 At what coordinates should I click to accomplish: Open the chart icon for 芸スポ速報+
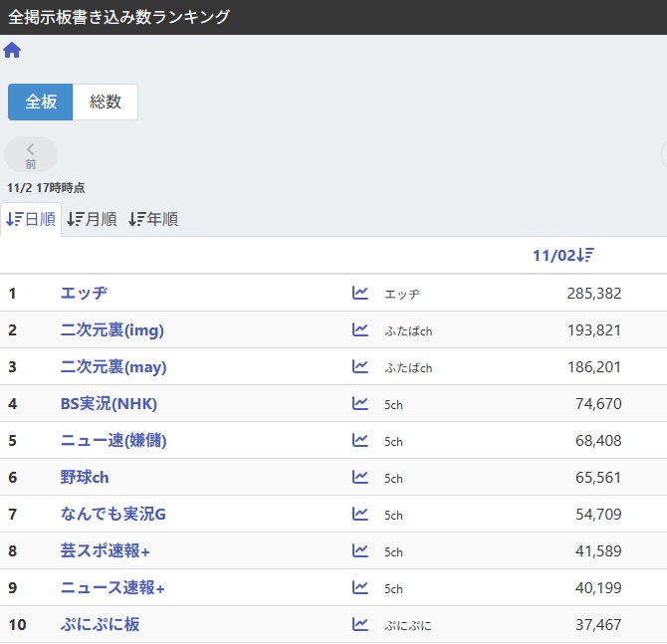[x=360, y=551]
